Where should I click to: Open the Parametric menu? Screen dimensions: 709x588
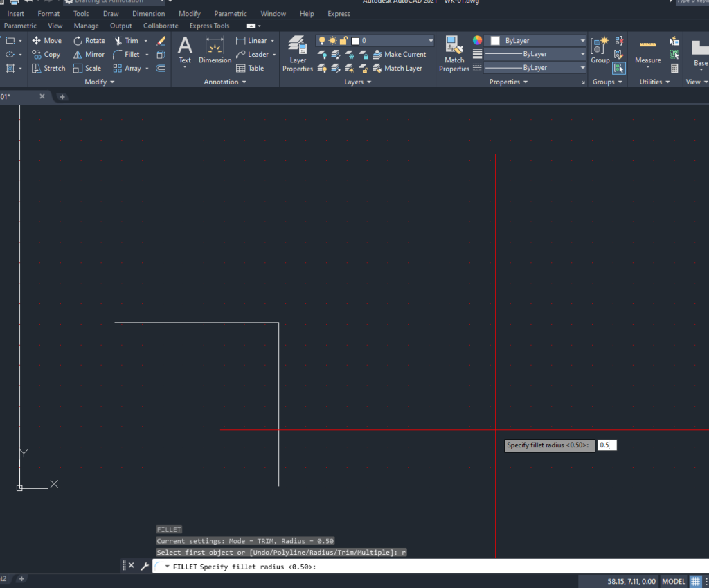point(231,13)
